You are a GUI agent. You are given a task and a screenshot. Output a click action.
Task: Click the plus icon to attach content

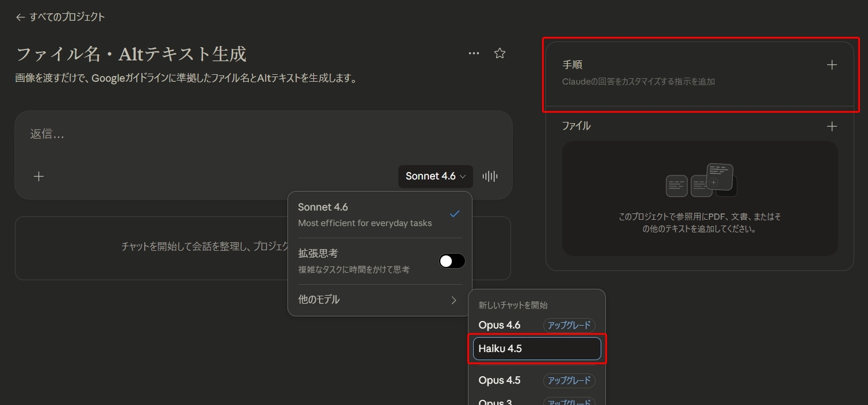click(x=38, y=176)
